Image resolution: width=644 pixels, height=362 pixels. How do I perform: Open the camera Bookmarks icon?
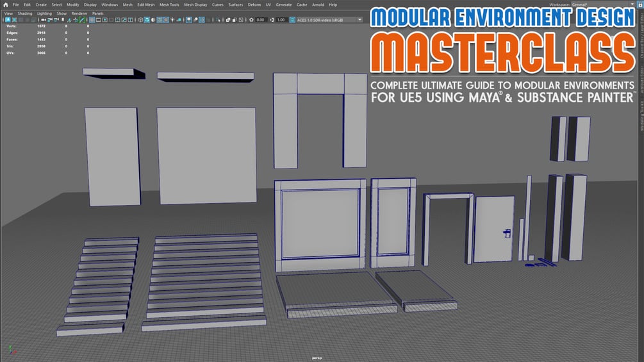[63, 20]
